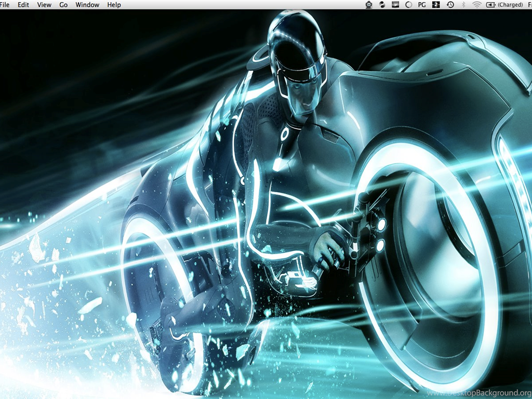This screenshot has width=532, height=399.
Task: Open the Edit menu
Action: [x=23, y=5]
